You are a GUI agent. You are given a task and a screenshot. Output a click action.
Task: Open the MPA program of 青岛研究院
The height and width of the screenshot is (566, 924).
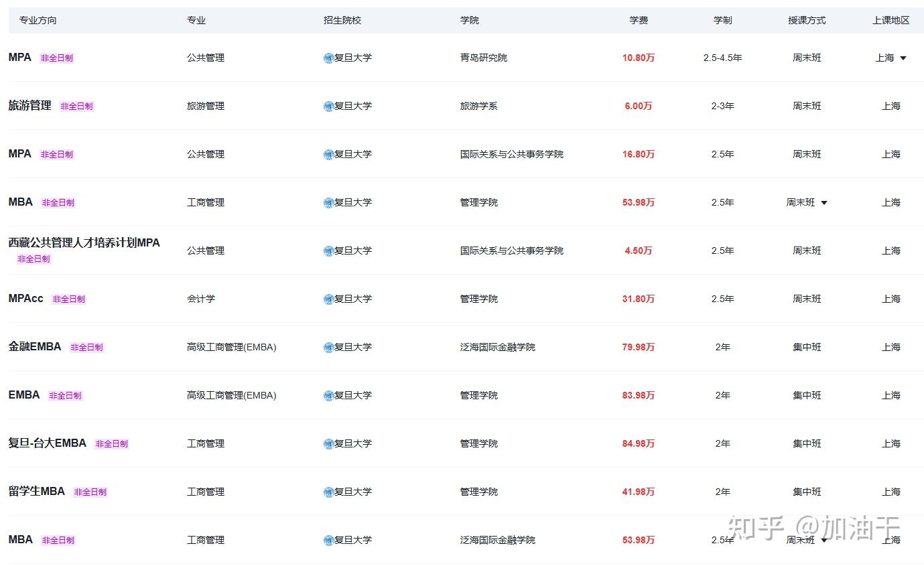20,58
